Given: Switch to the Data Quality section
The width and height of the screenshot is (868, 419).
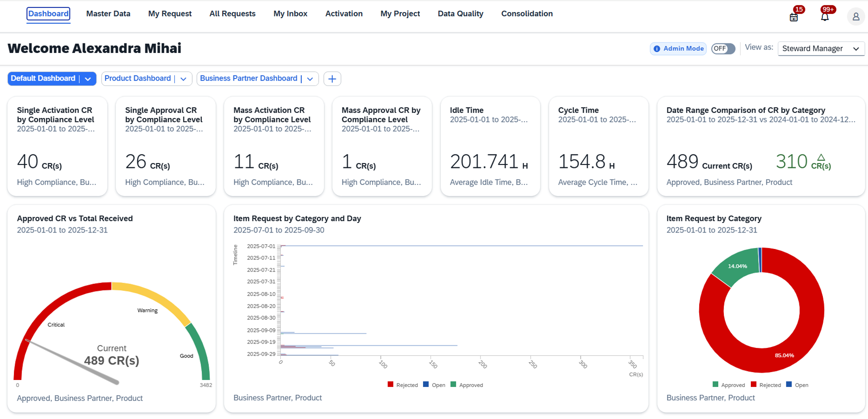Looking at the screenshot, I should [x=460, y=13].
